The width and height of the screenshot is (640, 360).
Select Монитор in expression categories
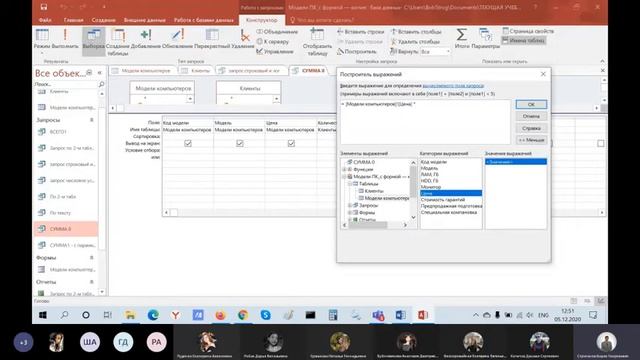pyautogui.click(x=431, y=187)
